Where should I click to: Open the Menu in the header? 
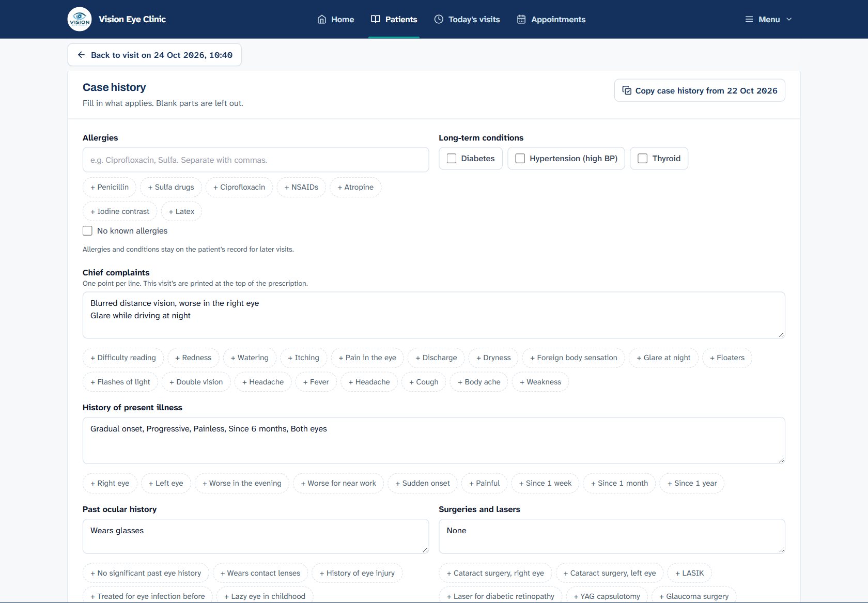pyautogui.click(x=768, y=19)
